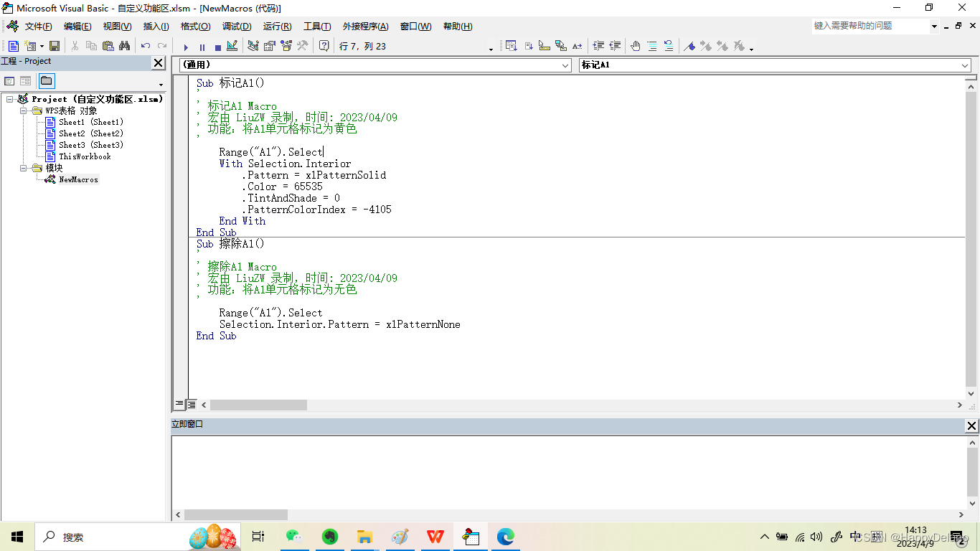Click the Reset (stop) square icon
This screenshot has width=980, height=551.
coord(217,47)
